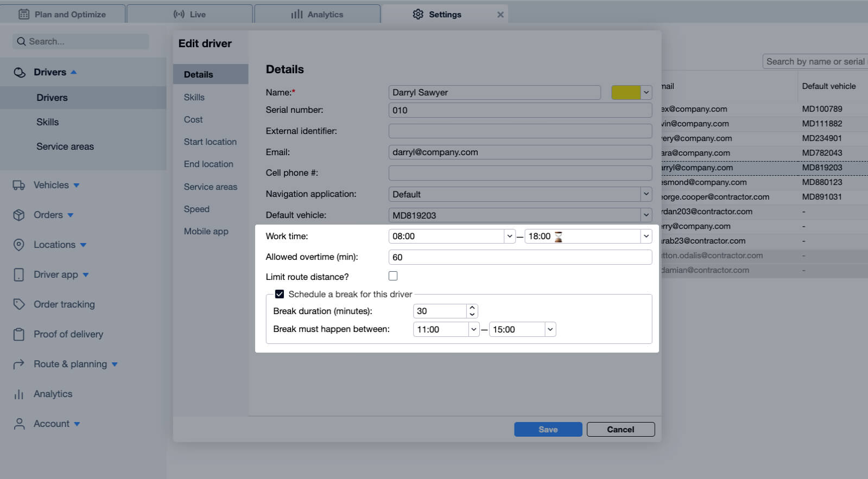Click the Locations pin icon

pyautogui.click(x=19, y=245)
